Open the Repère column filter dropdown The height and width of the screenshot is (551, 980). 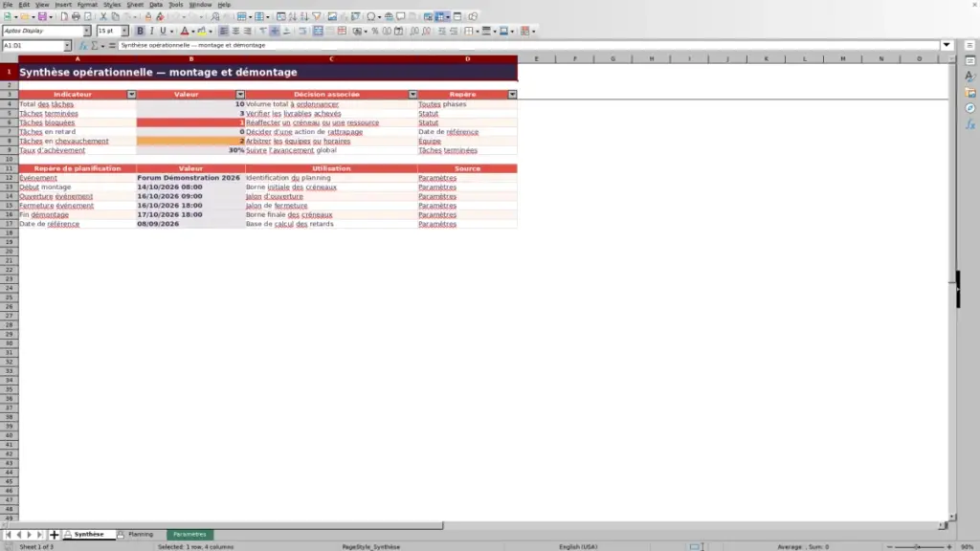(512, 95)
